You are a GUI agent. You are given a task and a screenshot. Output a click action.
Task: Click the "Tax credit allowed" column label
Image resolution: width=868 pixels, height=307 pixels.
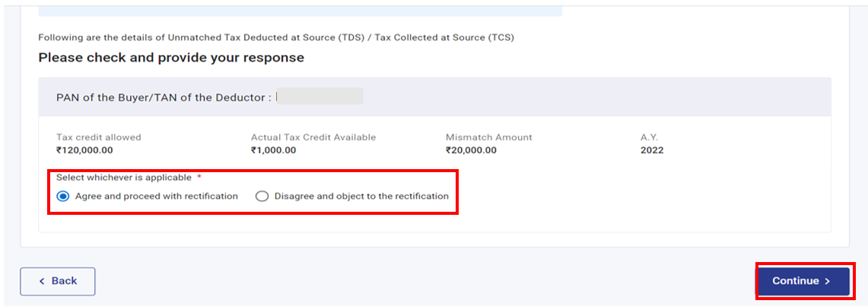pos(99,137)
